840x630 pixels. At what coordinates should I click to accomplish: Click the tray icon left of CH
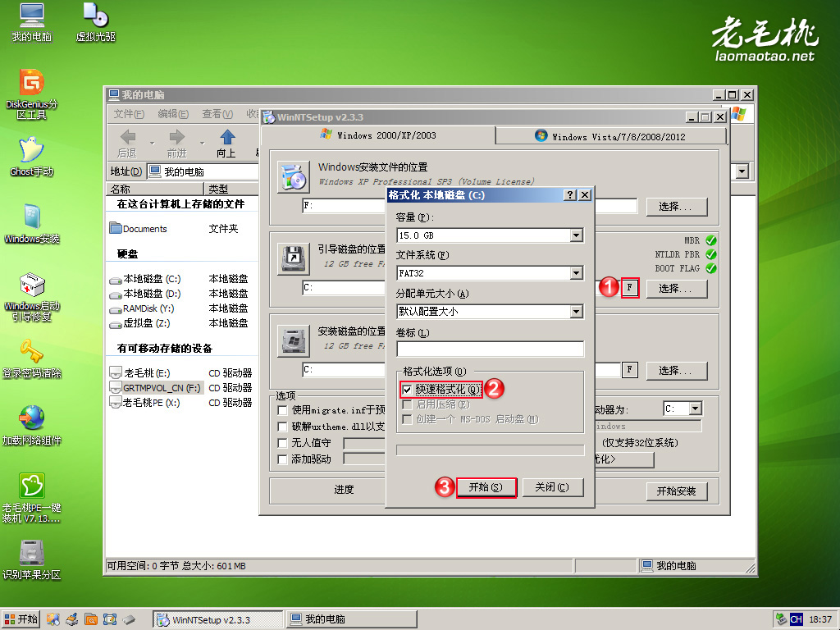click(x=782, y=619)
